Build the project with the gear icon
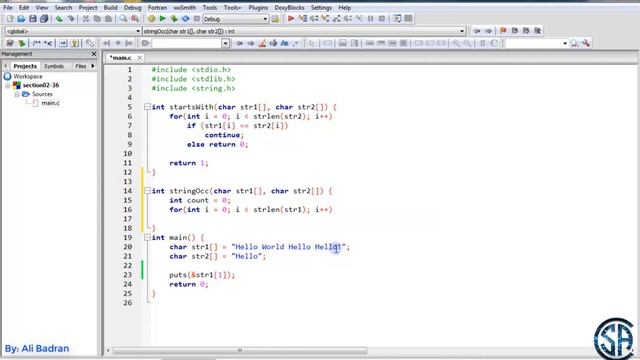640x360 pixels. 151,19
